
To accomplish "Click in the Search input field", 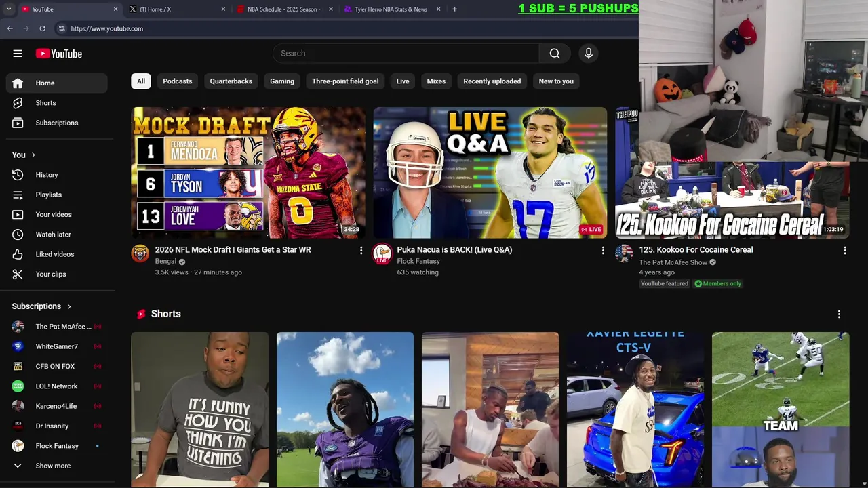I will tap(406, 54).
